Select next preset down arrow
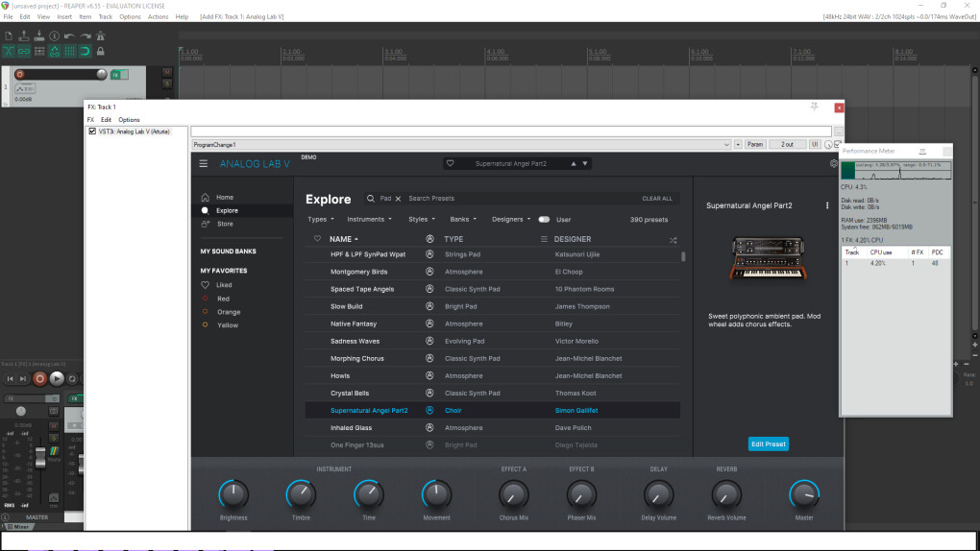This screenshot has width=980, height=551. tap(585, 164)
